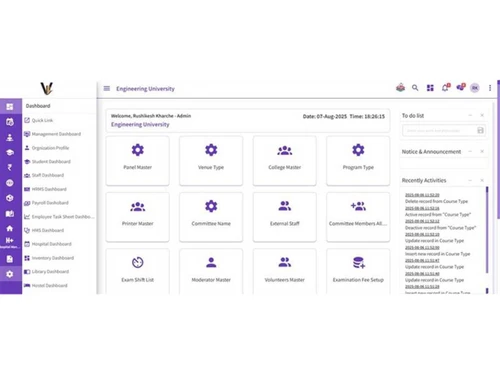Open the Volunteers Master tile
The image size is (500, 375).
285,271
